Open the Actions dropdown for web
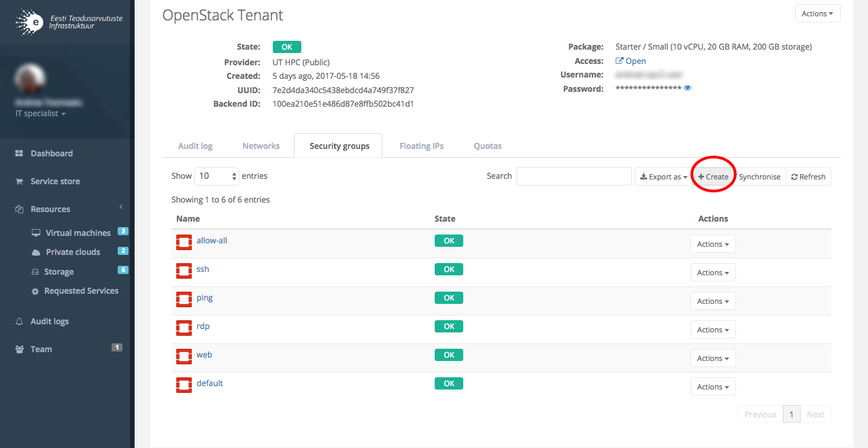The height and width of the screenshot is (448, 868). pyautogui.click(x=713, y=358)
